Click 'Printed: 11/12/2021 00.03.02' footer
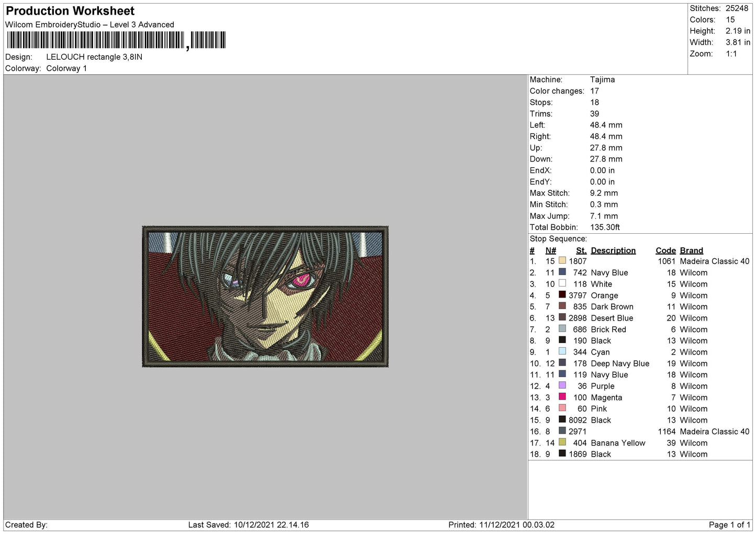 click(x=501, y=525)
